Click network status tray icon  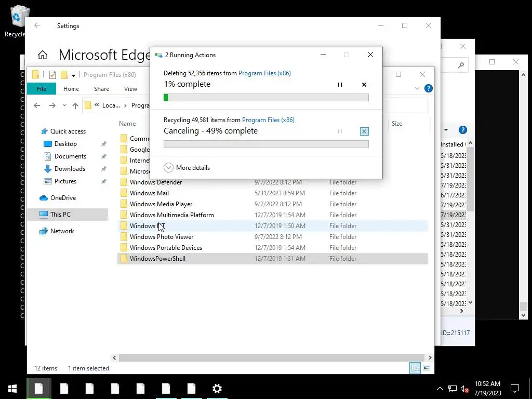click(453, 389)
